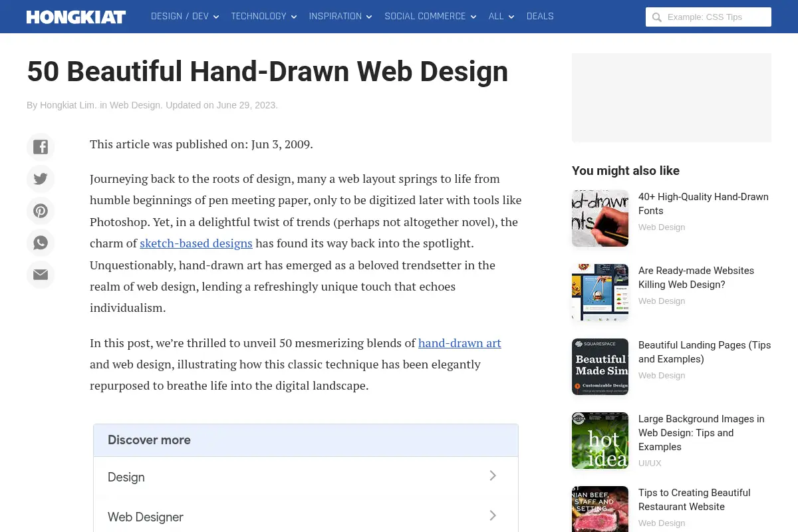Expand the Inspiration menu
Image resolution: width=798 pixels, height=532 pixels.
click(x=340, y=17)
